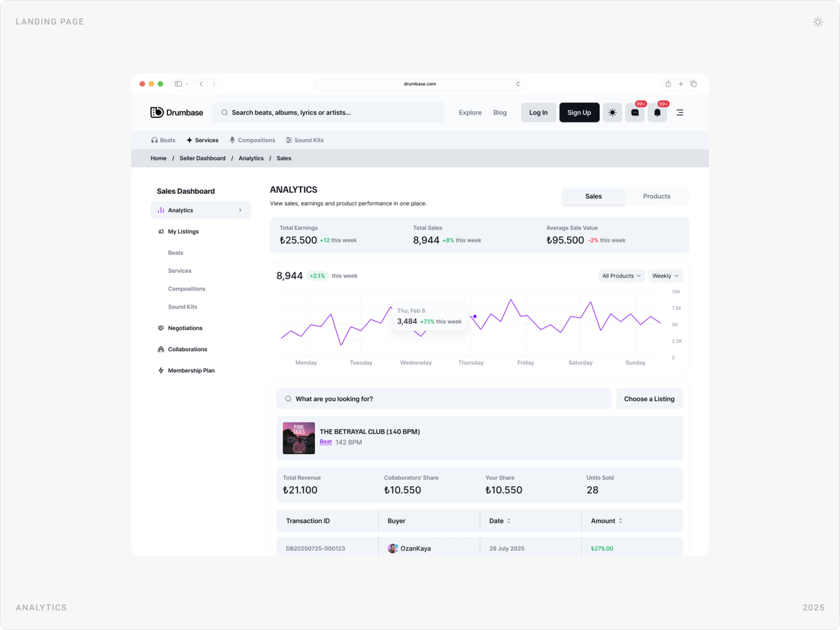Open the messages icon with 99+ badge

click(635, 112)
